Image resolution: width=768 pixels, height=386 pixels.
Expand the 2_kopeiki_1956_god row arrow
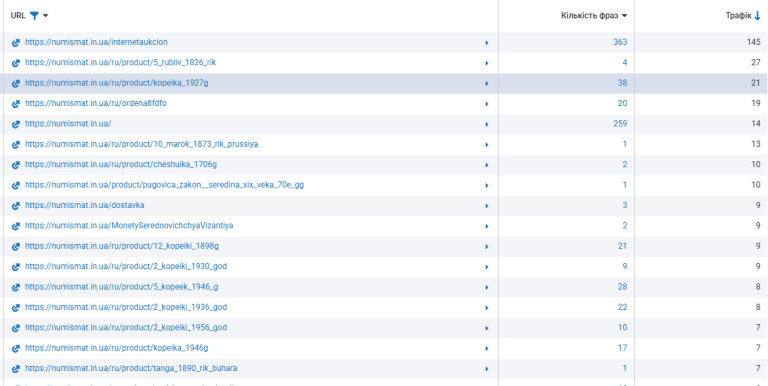pyautogui.click(x=486, y=328)
